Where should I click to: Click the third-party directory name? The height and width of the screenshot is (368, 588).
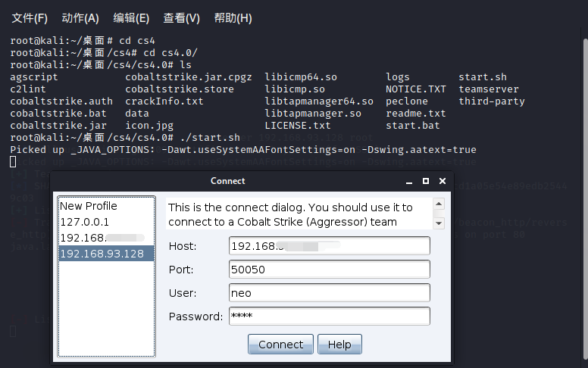[x=492, y=101]
